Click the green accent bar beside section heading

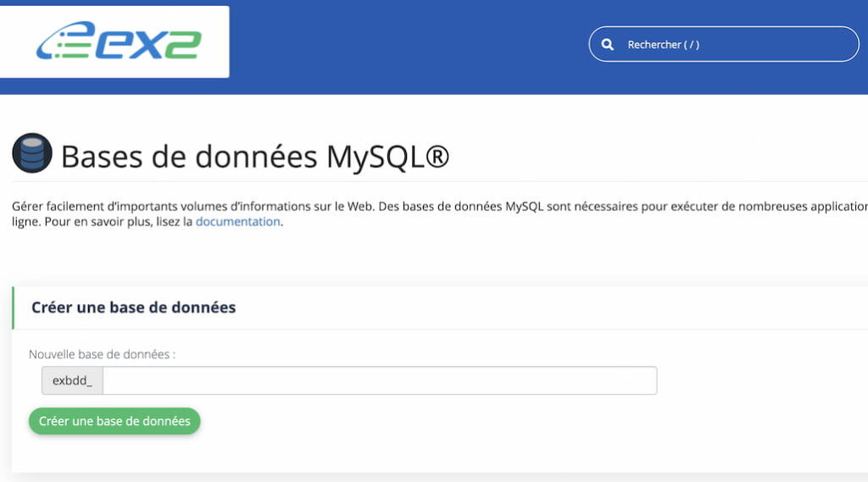coord(14,307)
